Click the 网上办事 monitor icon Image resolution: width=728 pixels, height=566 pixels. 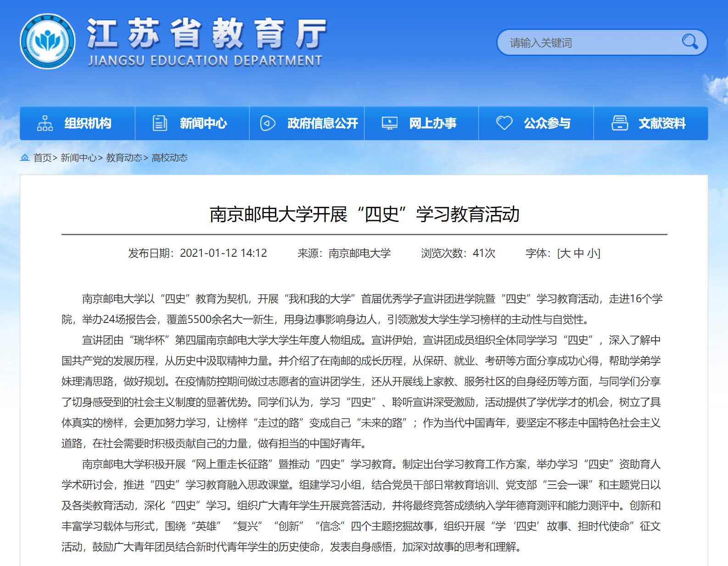tap(390, 123)
